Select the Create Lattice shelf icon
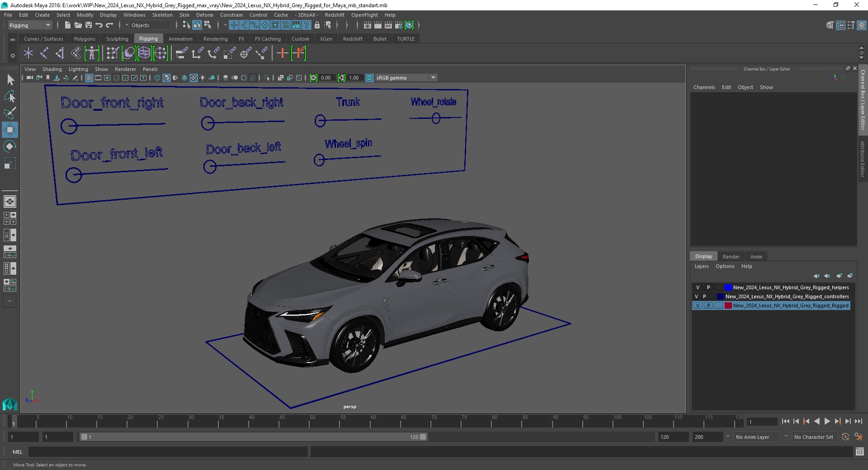 click(145, 53)
